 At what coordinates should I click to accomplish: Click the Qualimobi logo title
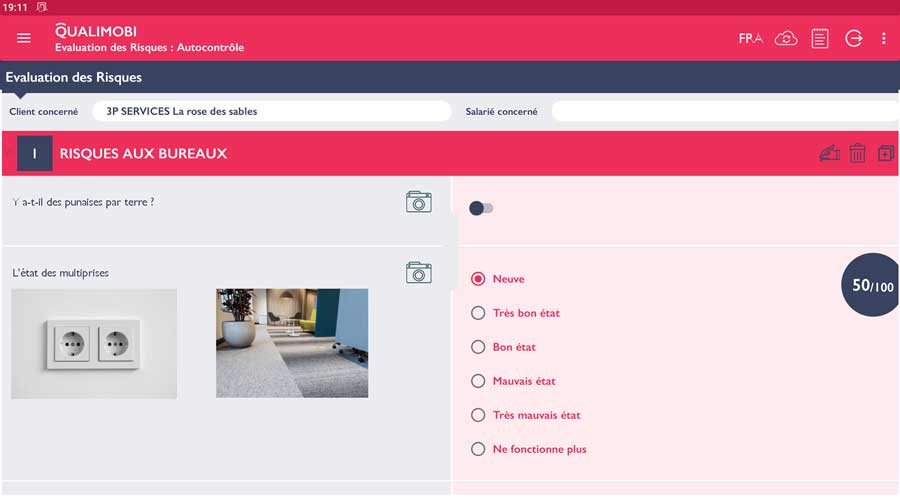tap(96, 30)
